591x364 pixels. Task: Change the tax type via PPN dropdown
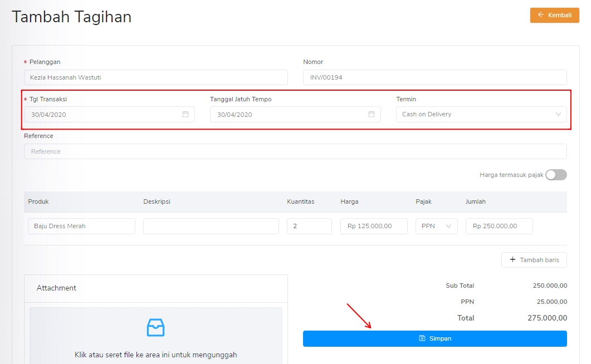pos(437,226)
